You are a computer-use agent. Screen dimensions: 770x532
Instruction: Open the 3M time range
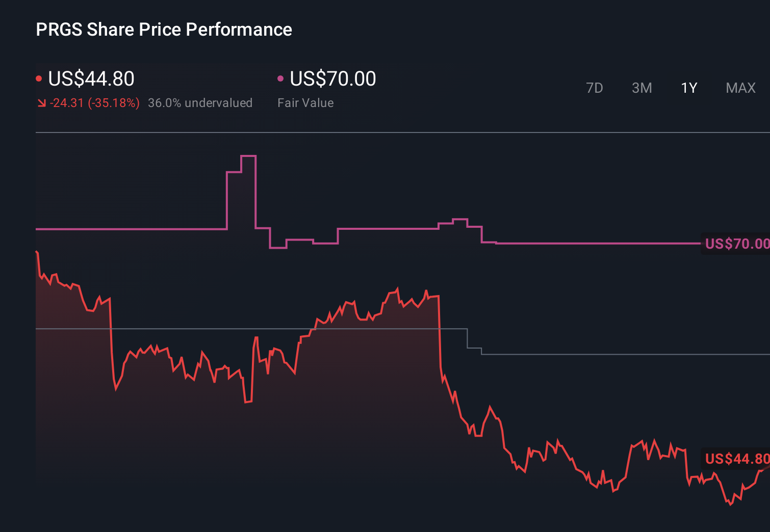pos(642,88)
